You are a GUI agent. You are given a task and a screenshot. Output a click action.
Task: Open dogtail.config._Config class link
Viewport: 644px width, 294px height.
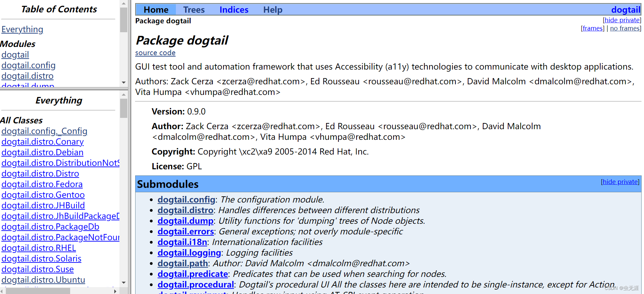tap(44, 131)
